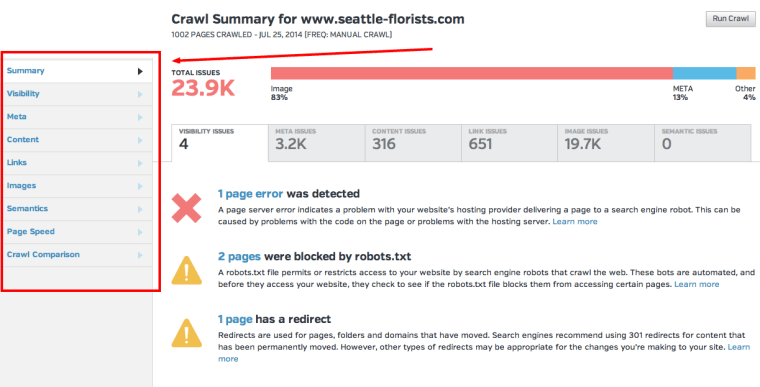
Task: Open the '2 pages' blocked link
Action: [239, 257]
